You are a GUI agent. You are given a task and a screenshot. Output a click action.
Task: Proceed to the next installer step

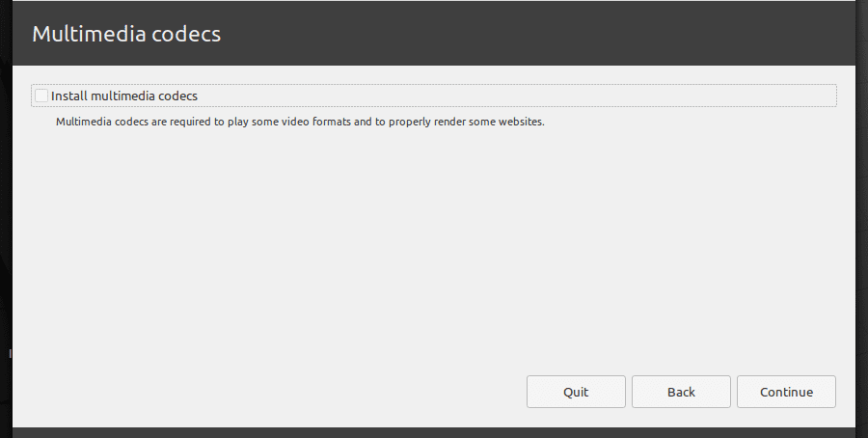[x=786, y=392]
